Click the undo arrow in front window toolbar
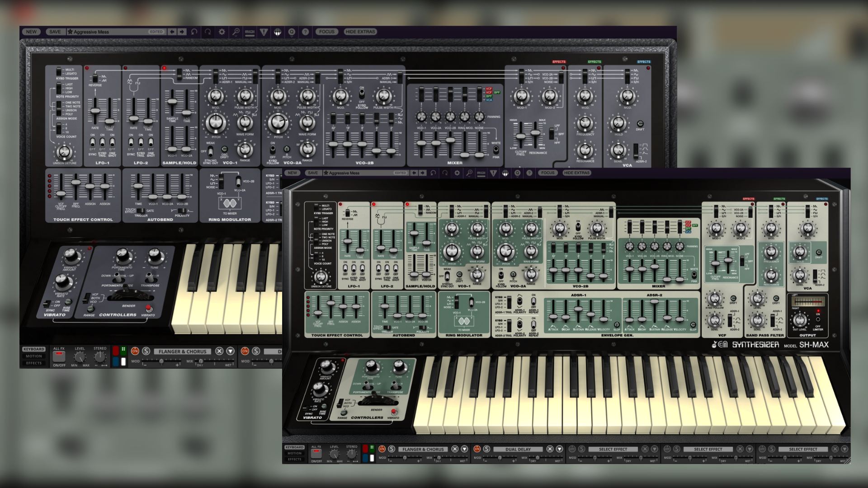868x488 pixels. click(433, 173)
